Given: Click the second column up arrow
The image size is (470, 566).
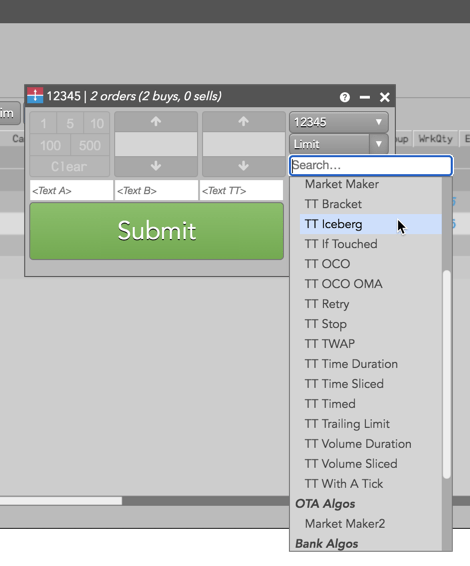Looking at the screenshot, I should click(244, 122).
